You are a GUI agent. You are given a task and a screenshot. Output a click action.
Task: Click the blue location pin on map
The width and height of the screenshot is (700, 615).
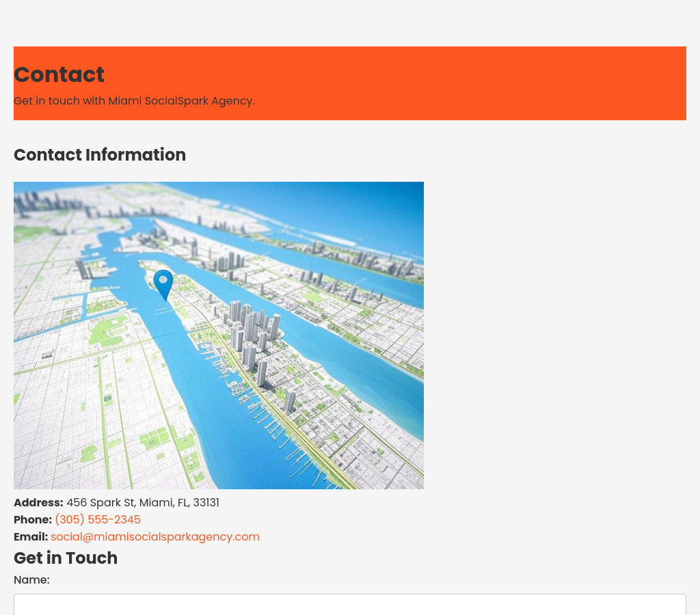click(163, 282)
